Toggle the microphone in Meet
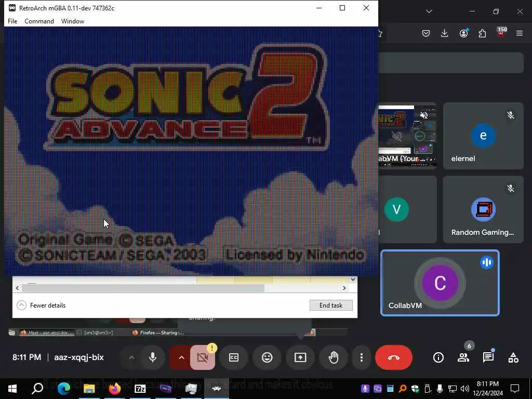532x399 pixels. click(x=153, y=357)
